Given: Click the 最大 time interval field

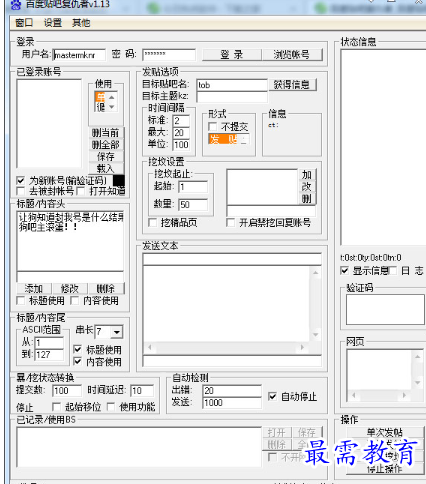Looking at the screenshot, I should pyautogui.click(x=181, y=133).
